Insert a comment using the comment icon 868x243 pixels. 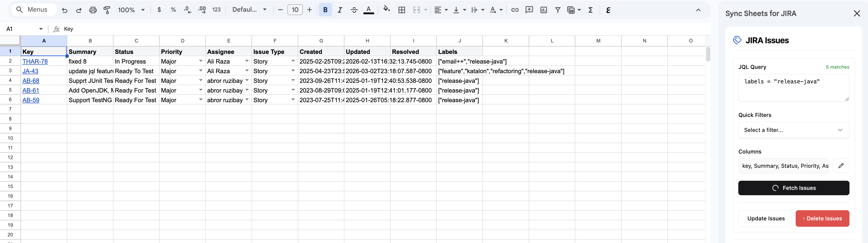(x=529, y=10)
